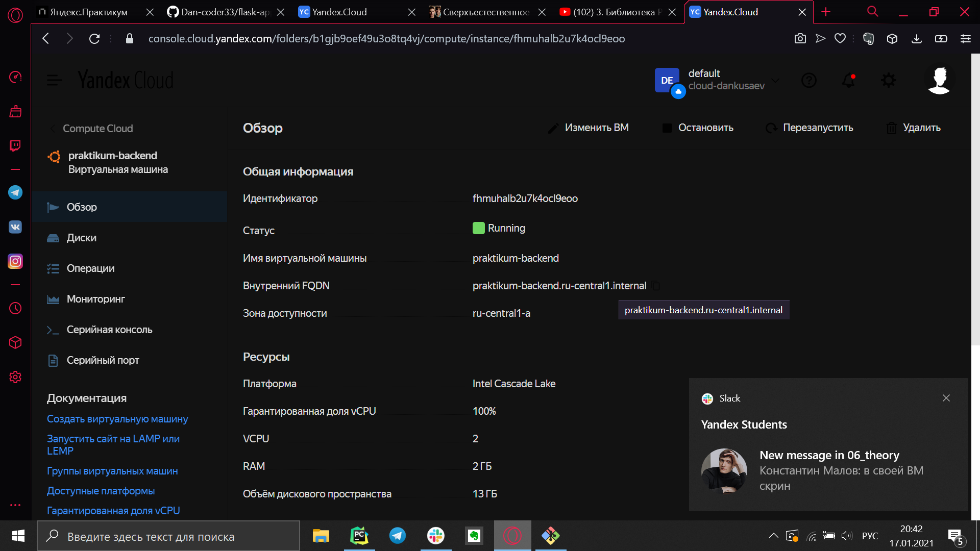
Task: Open GX Control panel in sidebar
Action: pos(15,77)
